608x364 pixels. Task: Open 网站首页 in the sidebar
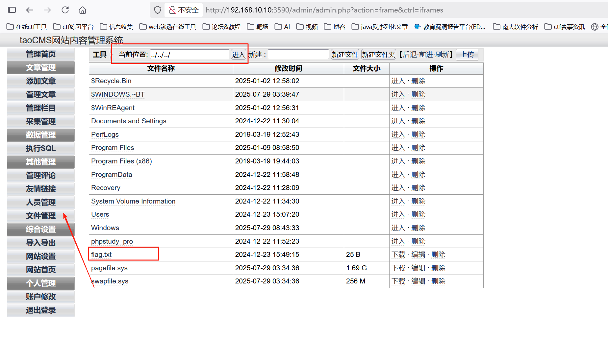coord(41,270)
